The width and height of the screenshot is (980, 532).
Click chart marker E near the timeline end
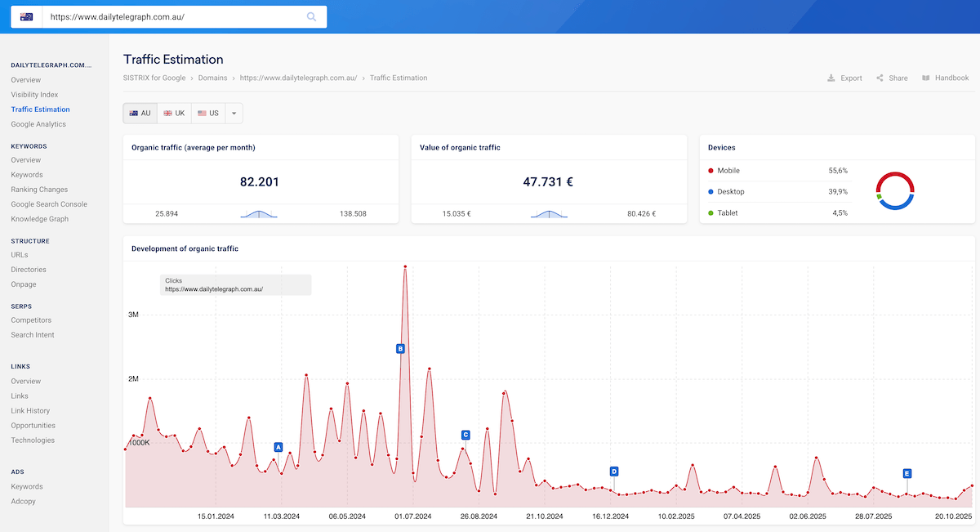tap(906, 472)
